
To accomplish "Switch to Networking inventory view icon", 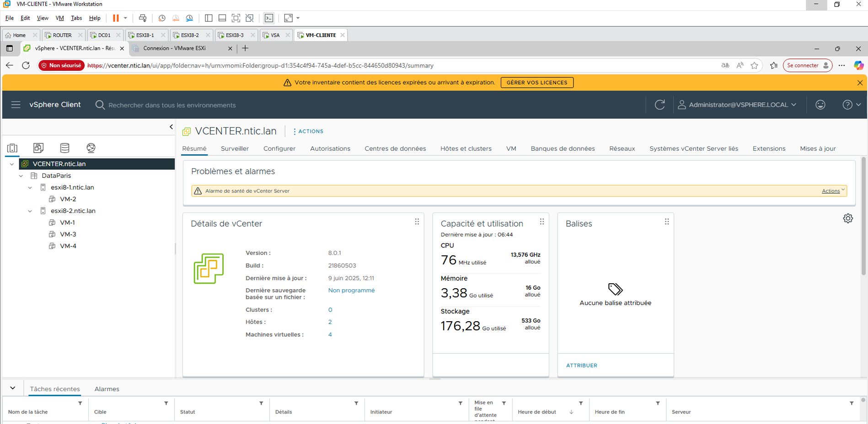I will coord(91,148).
